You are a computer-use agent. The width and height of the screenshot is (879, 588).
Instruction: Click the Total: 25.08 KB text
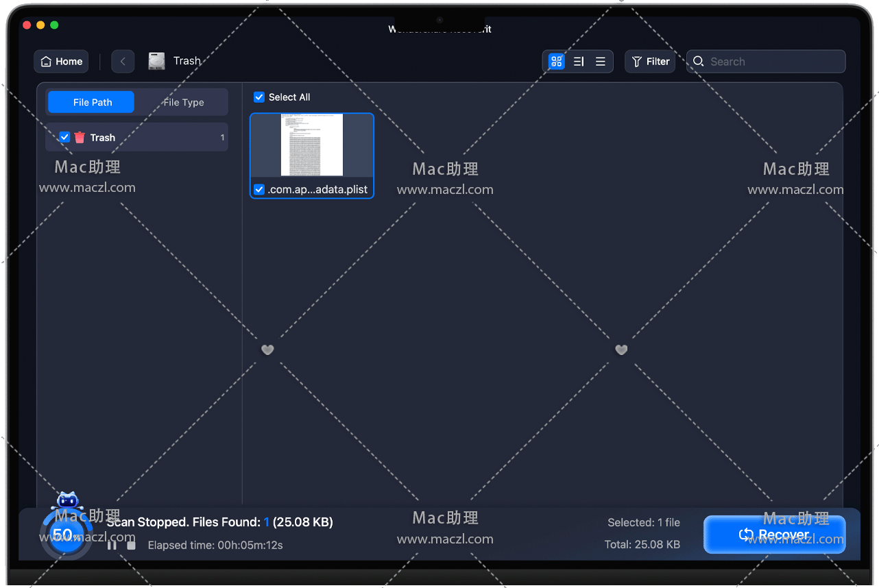tap(642, 545)
